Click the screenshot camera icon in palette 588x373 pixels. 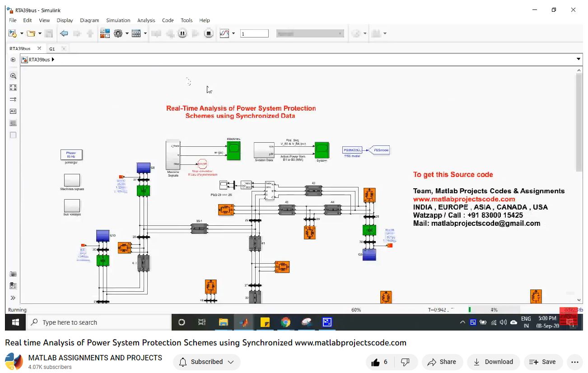(x=13, y=274)
